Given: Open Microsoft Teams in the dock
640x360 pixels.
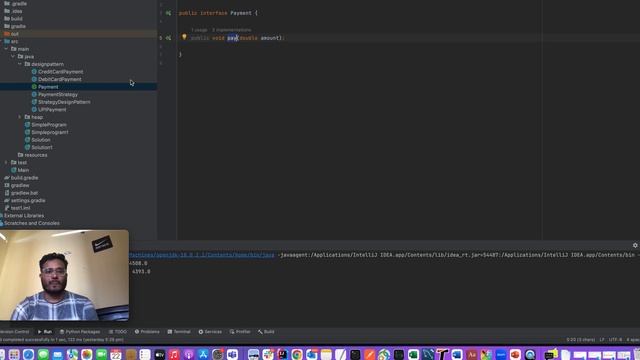Looking at the screenshot, I should point(232,354).
